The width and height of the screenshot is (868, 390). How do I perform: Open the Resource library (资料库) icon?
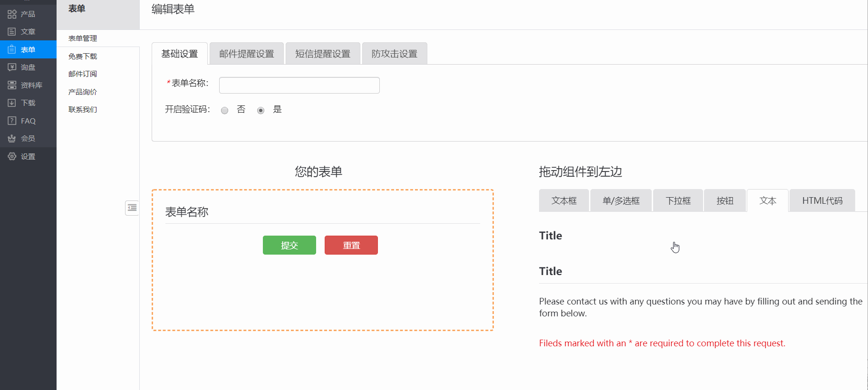(12, 85)
